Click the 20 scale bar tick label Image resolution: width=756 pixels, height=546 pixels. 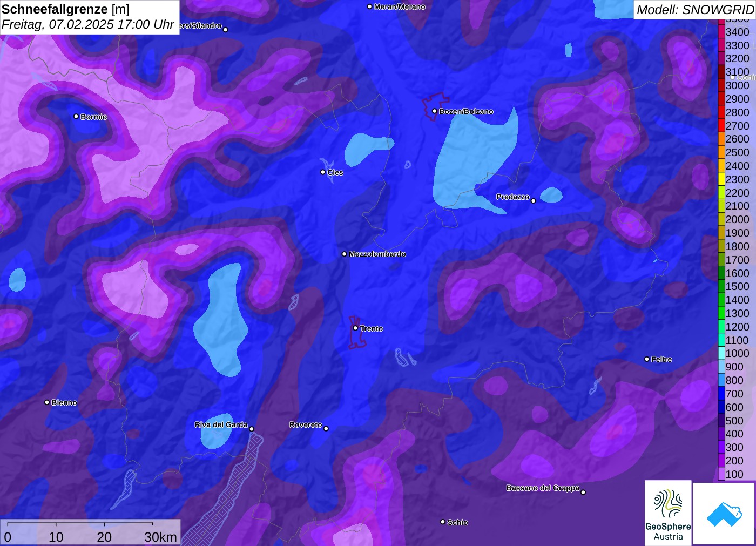tap(104, 537)
